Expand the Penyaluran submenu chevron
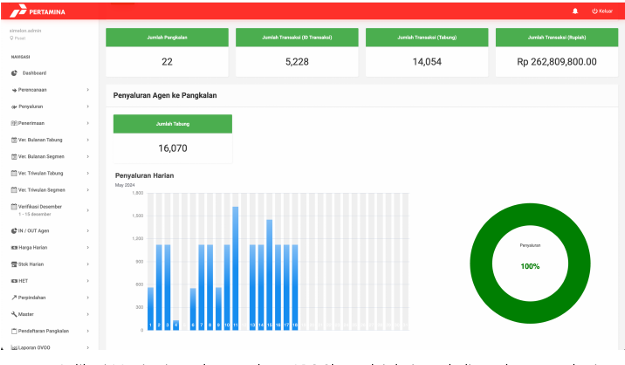 pyautogui.click(x=88, y=106)
